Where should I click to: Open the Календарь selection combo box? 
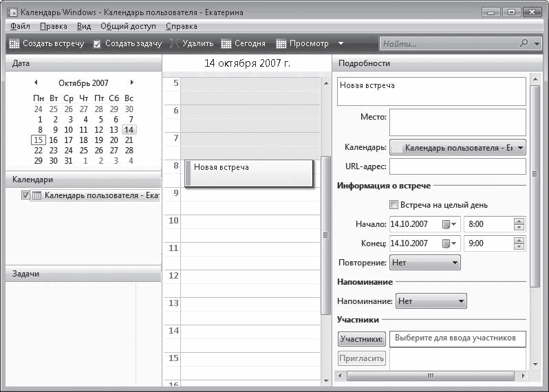point(458,148)
